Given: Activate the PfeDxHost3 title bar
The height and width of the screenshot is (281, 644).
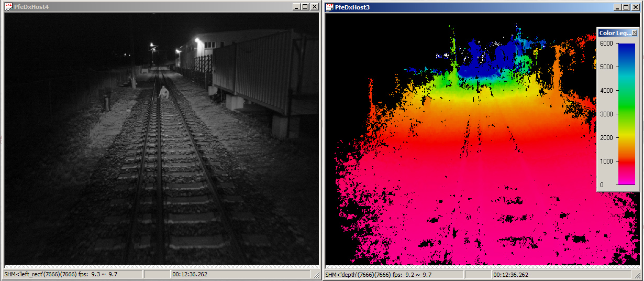Looking at the screenshot, I should point(471,7).
